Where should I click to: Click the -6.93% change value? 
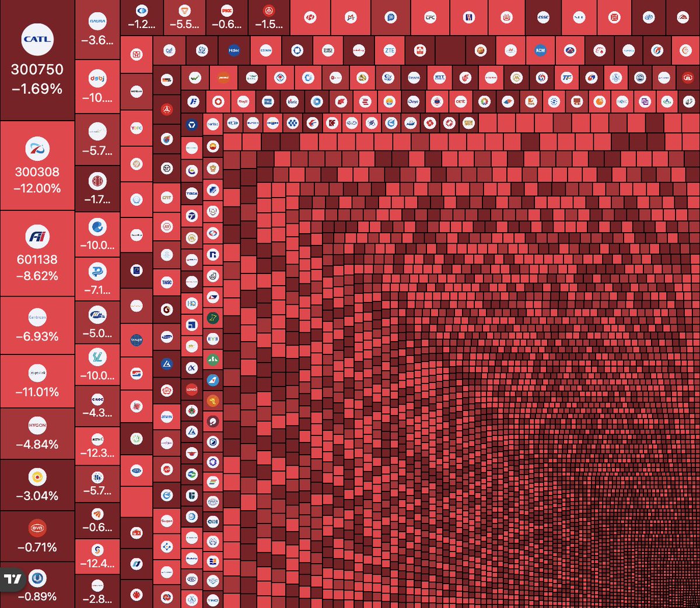coord(37,336)
